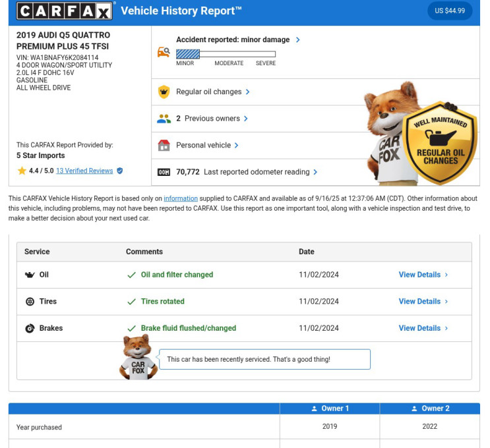Click the Well Maintained oil changes badge
This screenshot has width=490, height=448.
coord(441,141)
